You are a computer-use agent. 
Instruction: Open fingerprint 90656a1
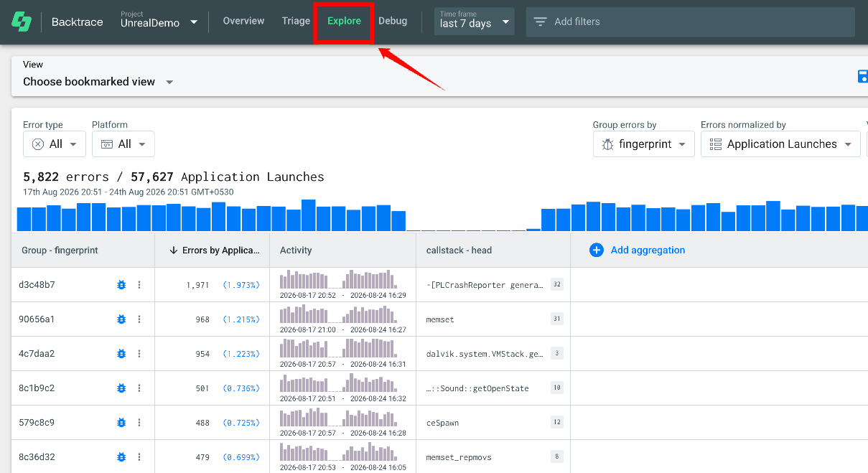[x=37, y=319]
